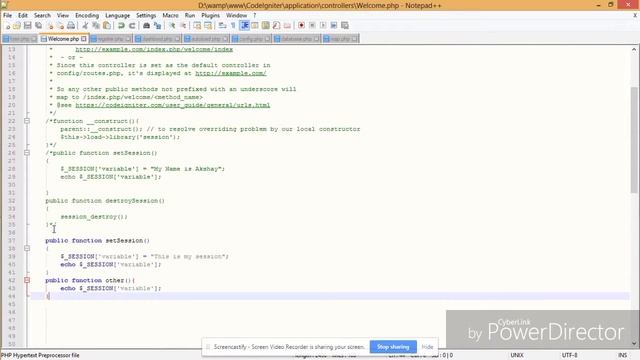Close the database.php tab
The image size is (640, 360).
tap(316, 39)
